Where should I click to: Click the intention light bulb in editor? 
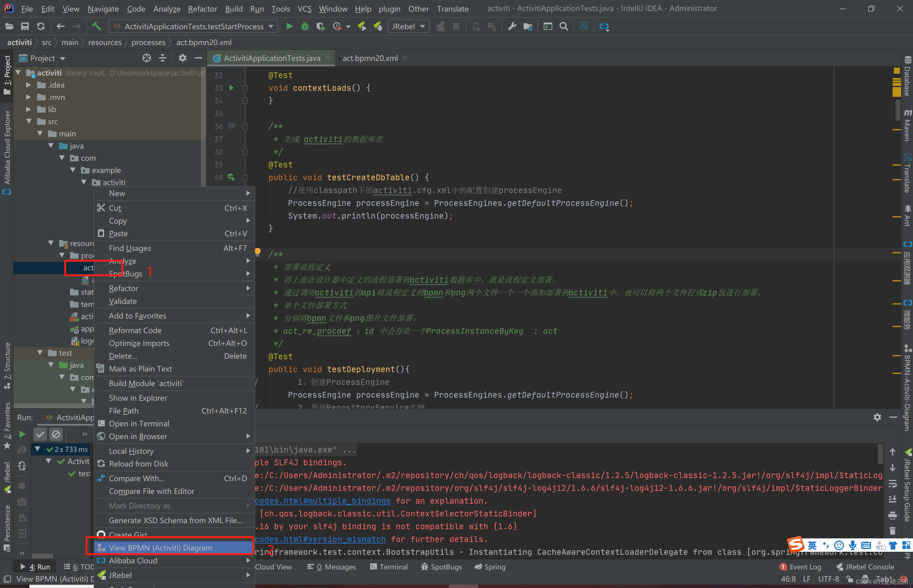(258, 252)
